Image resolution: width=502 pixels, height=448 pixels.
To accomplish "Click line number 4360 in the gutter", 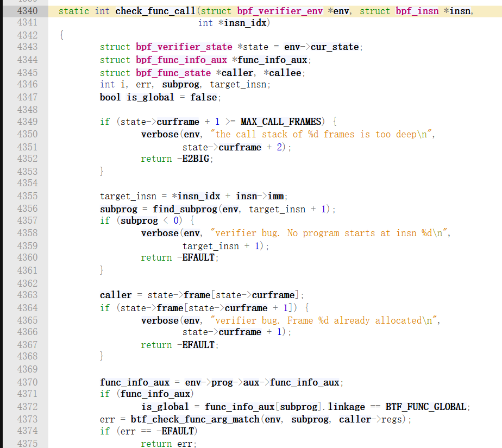I will pyautogui.click(x=28, y=257).
